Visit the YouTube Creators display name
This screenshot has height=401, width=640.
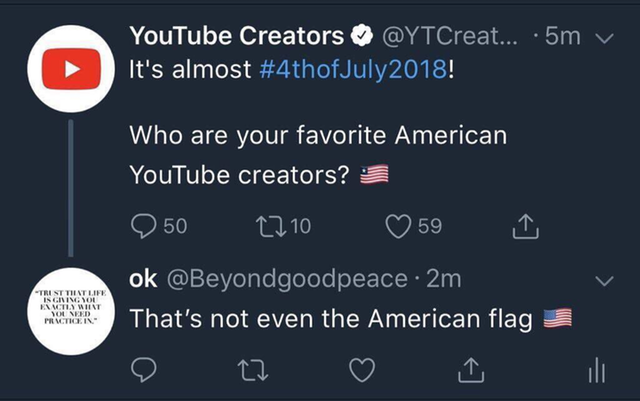click(x=237, y=36)
